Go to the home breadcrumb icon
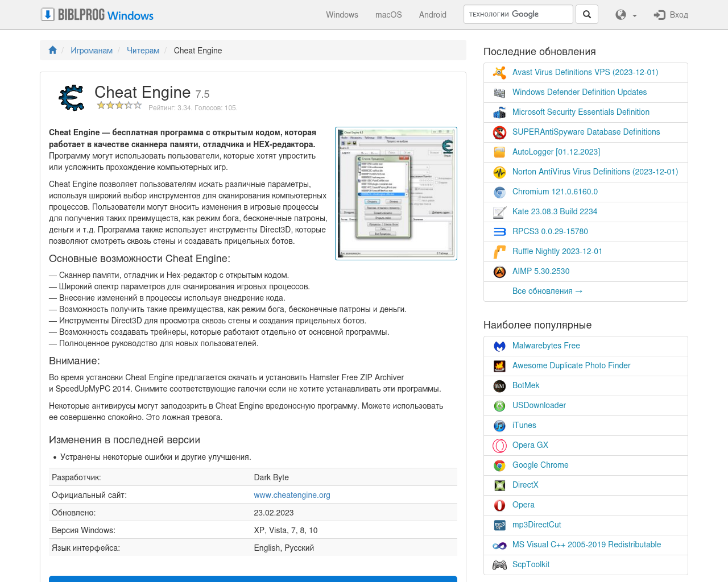The height and width of the screenshot is (582, 728). (53, 50)
